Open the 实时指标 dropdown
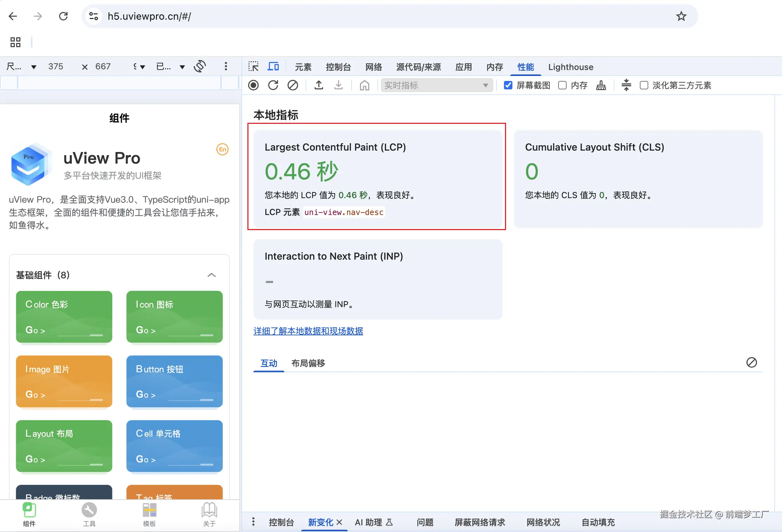Screen dimensions: 782x532 click(x=436, y=85)
